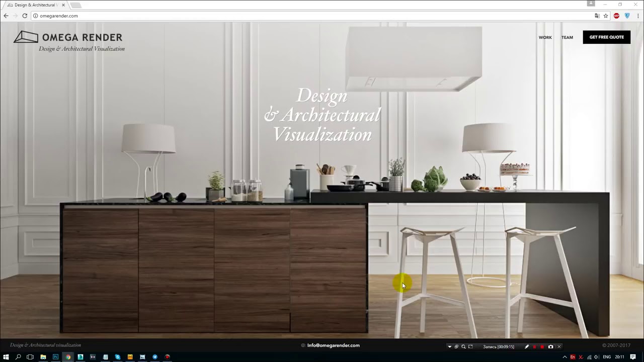Click the red screen recorder taskbar icon
644x362 pixels.
click(167, 357)
